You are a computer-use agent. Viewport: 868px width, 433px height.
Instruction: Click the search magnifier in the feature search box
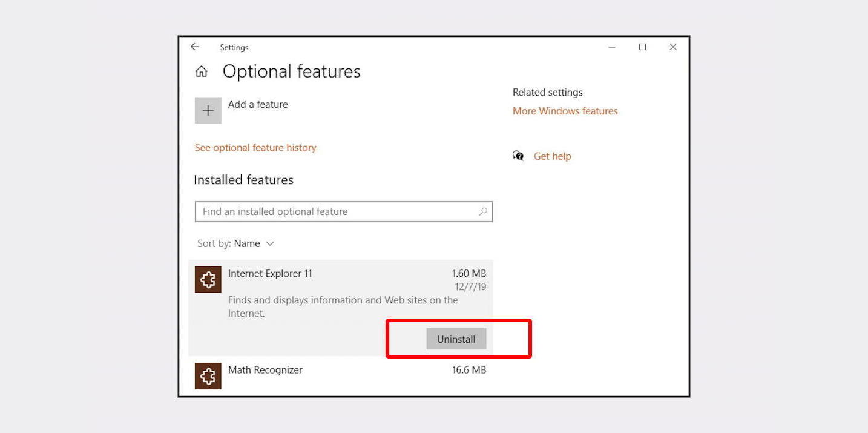[x=482, y=211]
